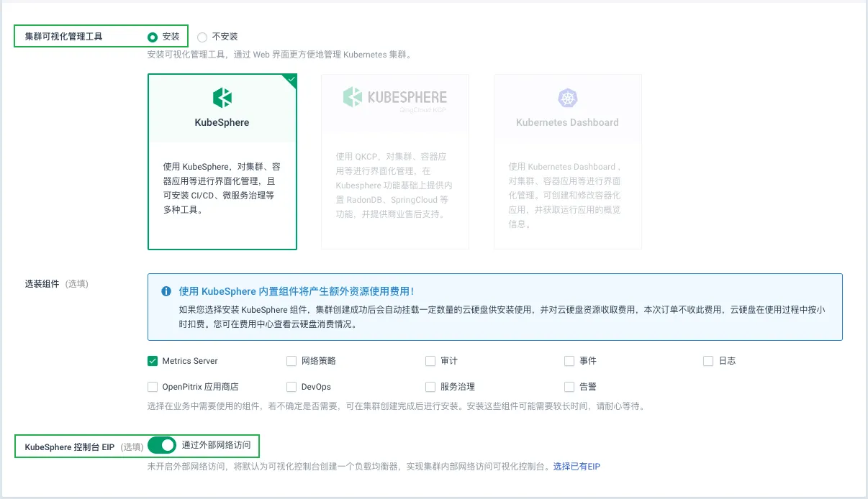Check the 告警 checkbox
The image size is (868, 499).
pos(569,387)
